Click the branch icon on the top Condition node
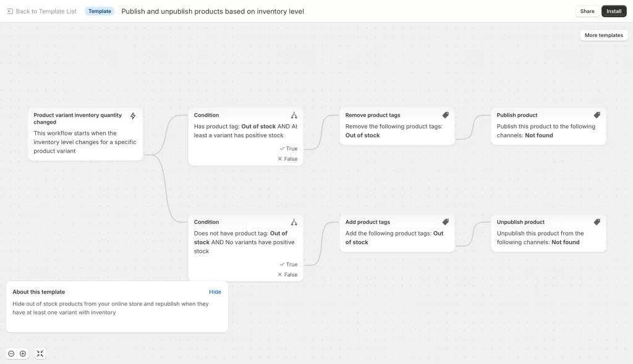 click(295, 115)
